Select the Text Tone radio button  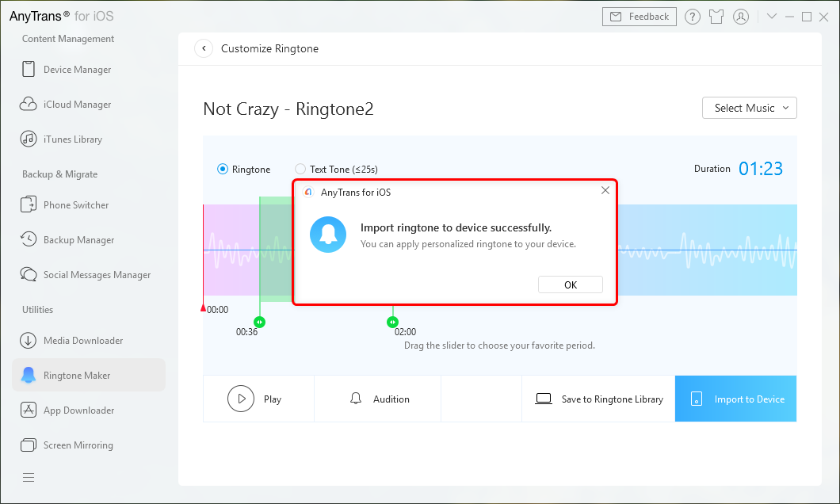coord(300,169)
